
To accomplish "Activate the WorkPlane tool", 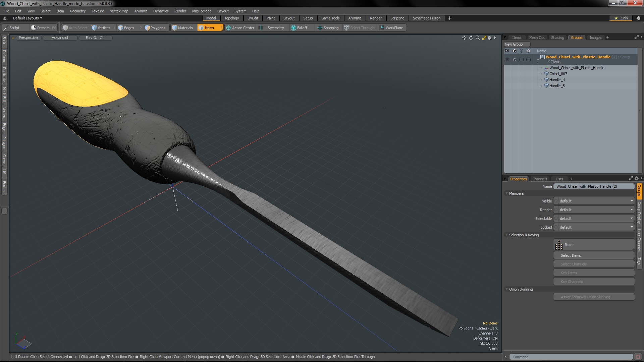I will coord(391,28).
